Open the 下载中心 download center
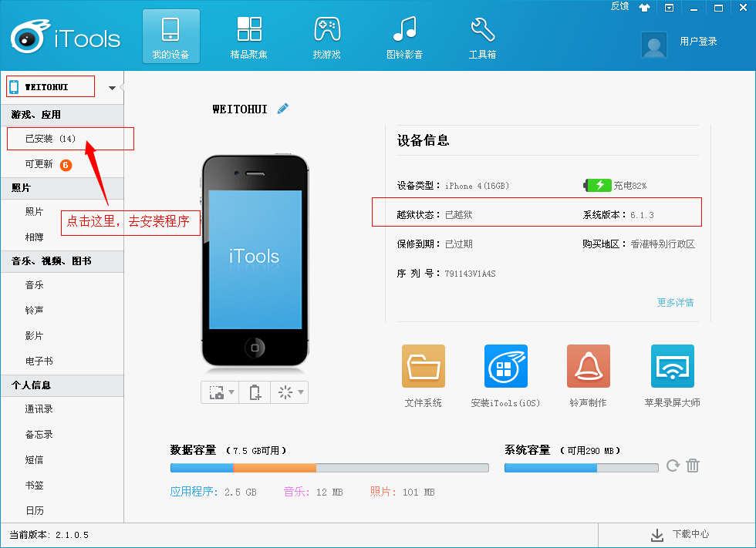Screen dimensions: 756x548 [x=680, y=535]
